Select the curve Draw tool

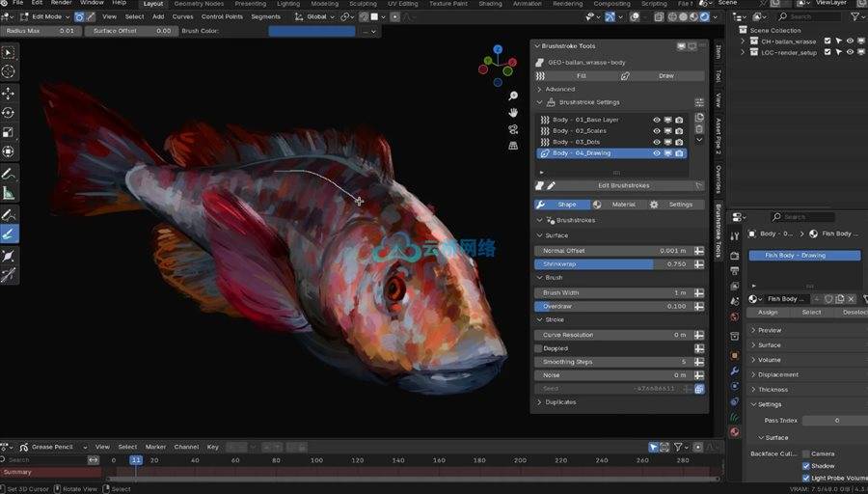tap(9, 215)
